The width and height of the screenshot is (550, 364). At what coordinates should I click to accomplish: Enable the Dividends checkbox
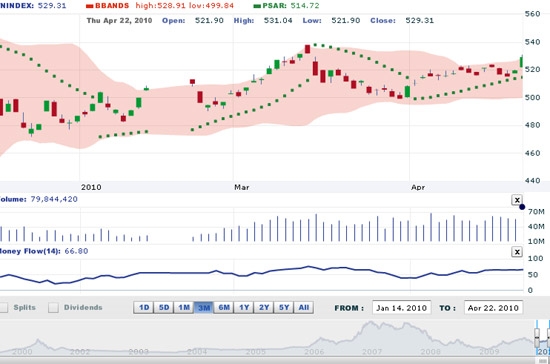(53, 308)
